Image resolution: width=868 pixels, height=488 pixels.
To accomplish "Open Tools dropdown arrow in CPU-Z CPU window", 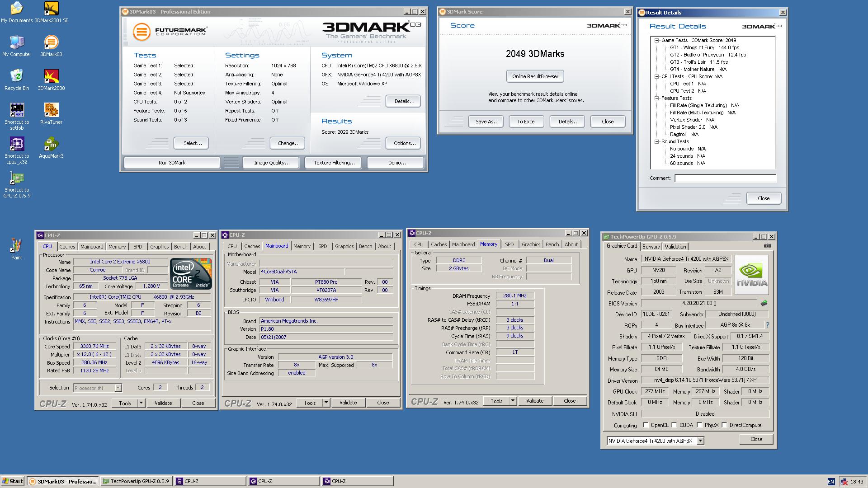I will [x=141, y=403].
